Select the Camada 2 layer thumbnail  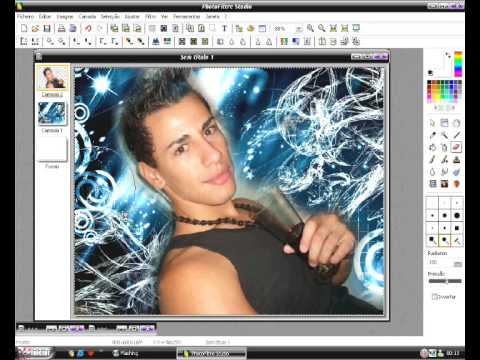pos(52,78)
